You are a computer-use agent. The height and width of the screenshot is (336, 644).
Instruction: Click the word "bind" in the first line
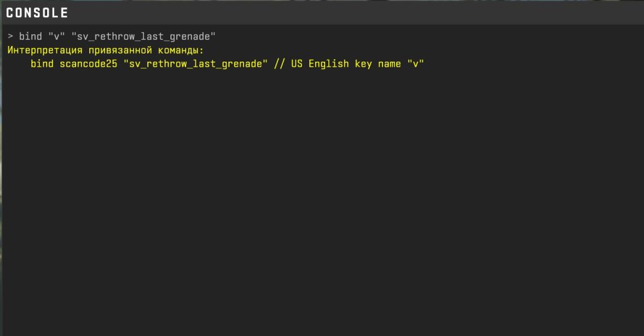pyautogui.click(x=30, y=36)
